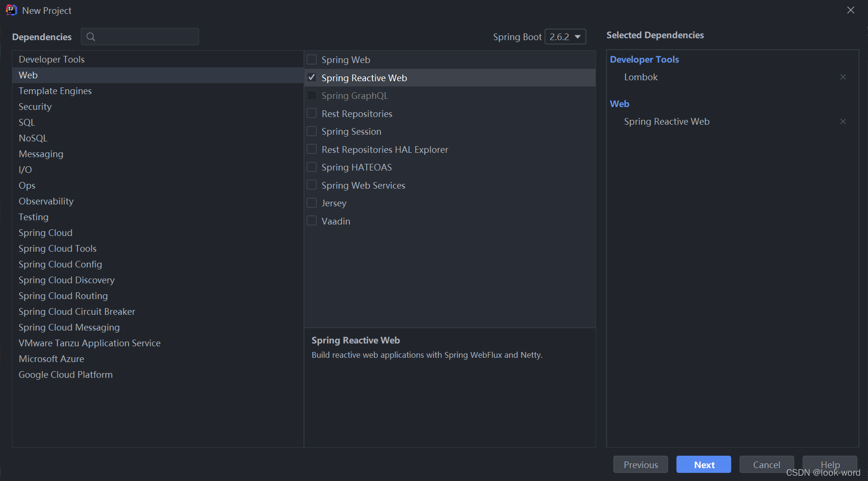
Task: Click the search magnifier icon in Dependencies
Action: [x=90, y=37]
